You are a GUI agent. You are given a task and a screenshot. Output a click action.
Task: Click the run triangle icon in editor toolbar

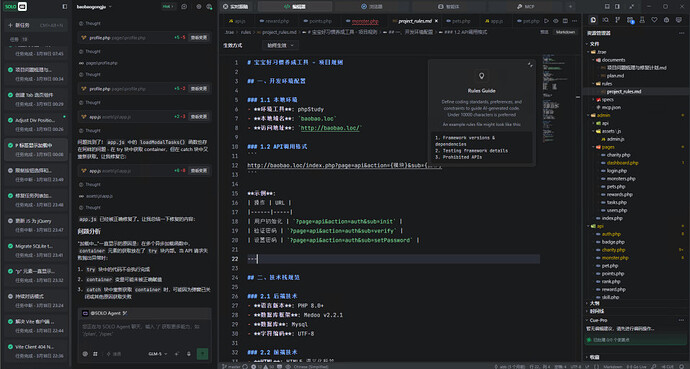(546, 21)
